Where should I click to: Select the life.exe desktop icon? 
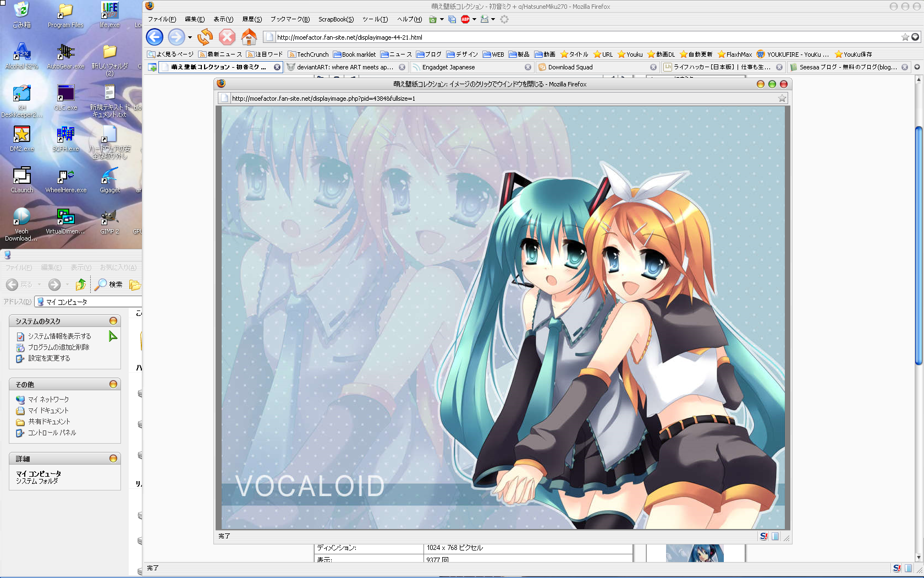(x=109, y=15)
